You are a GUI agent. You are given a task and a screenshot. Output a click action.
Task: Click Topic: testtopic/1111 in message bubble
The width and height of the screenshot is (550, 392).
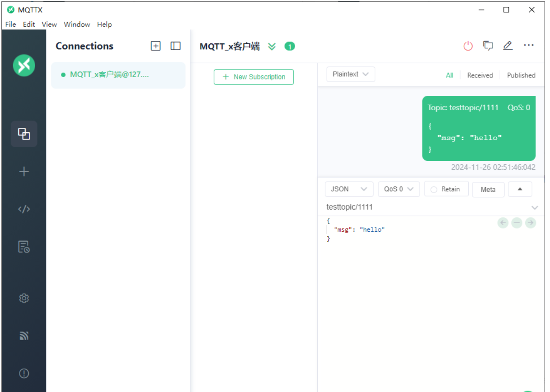click(x=463, y=107)
